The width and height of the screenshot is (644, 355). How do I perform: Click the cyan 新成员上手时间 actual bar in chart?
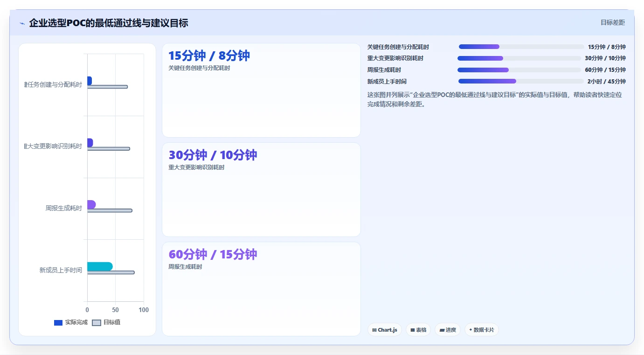tap(100, 266)
